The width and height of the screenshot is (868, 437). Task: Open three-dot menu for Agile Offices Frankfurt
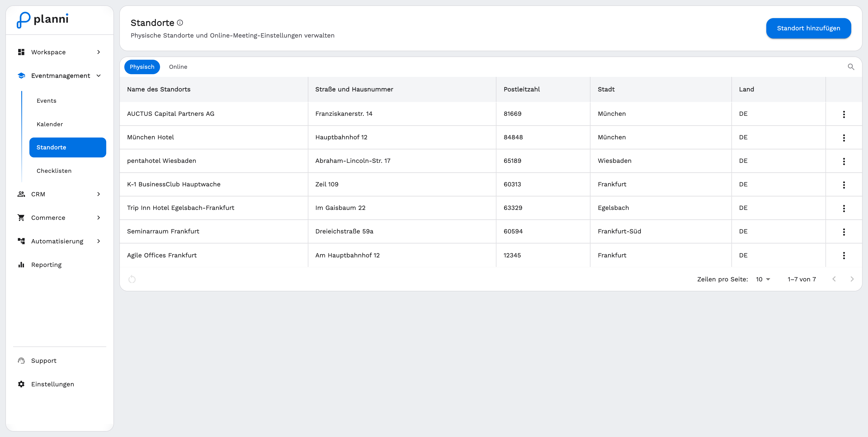(844, 255)
